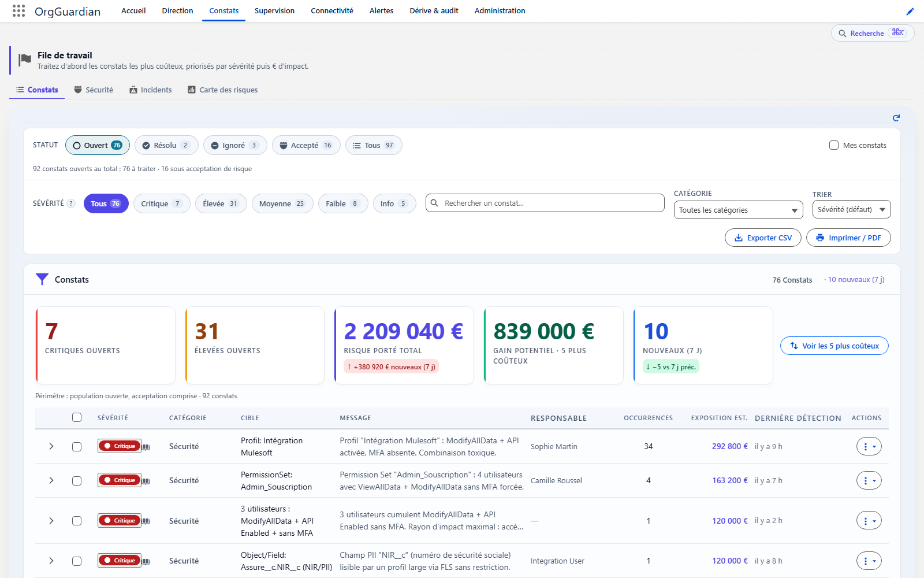Expand the Intégration Mulesoft row chevron
Viewport: 924px width, 578px height.
point(51,446)
